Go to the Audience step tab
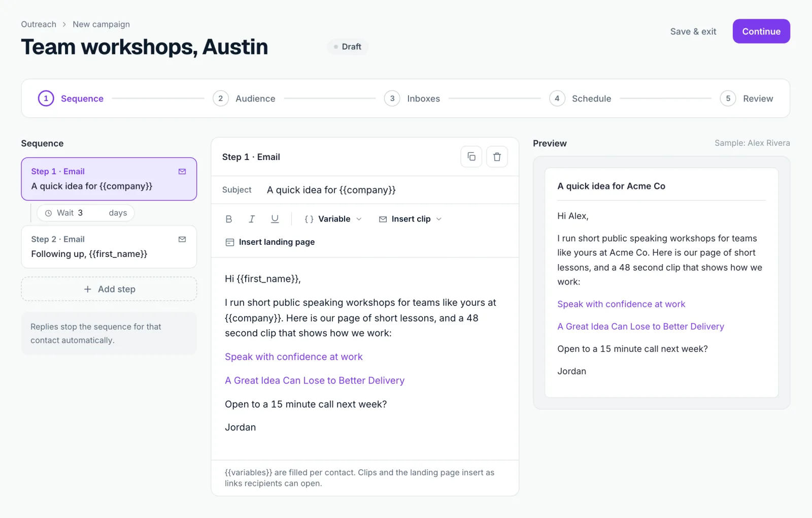 (x=244, y=99)
